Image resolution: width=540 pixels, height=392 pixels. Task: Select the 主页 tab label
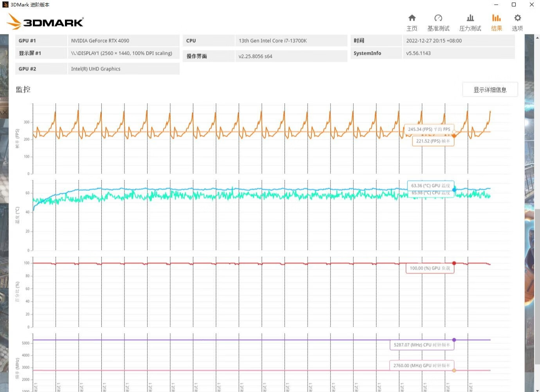[x=412, y=29]
